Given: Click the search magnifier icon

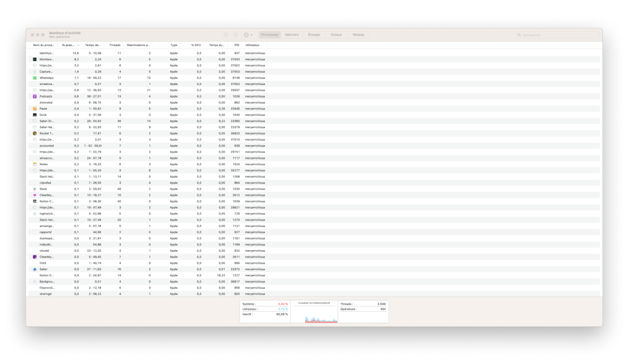Looking at the screenshot, I should coord(519,35).
